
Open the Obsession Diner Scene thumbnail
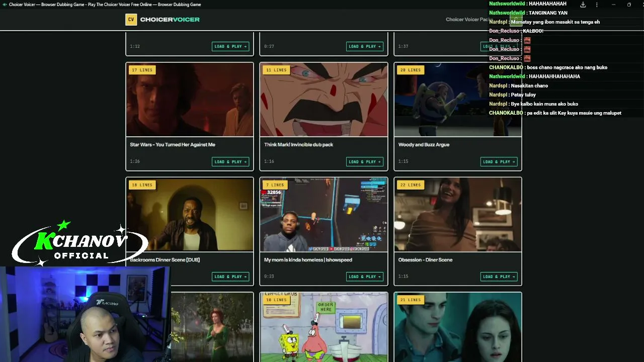tap(458, 215)
